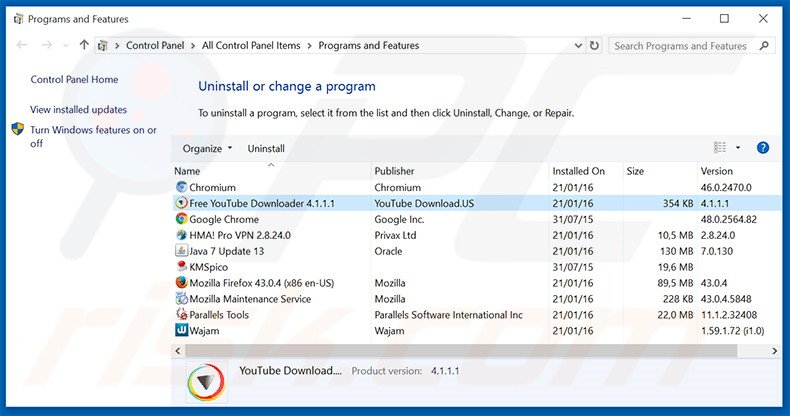Select Java 7 Update 13 entry

tap(227, 251)
